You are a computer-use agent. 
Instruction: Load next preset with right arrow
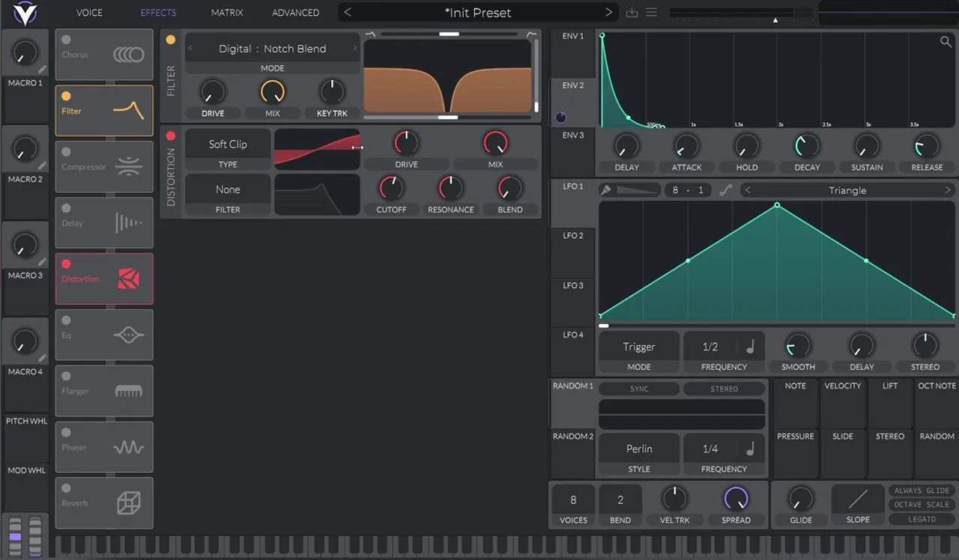pyautogui.click(x=608, y=13)
